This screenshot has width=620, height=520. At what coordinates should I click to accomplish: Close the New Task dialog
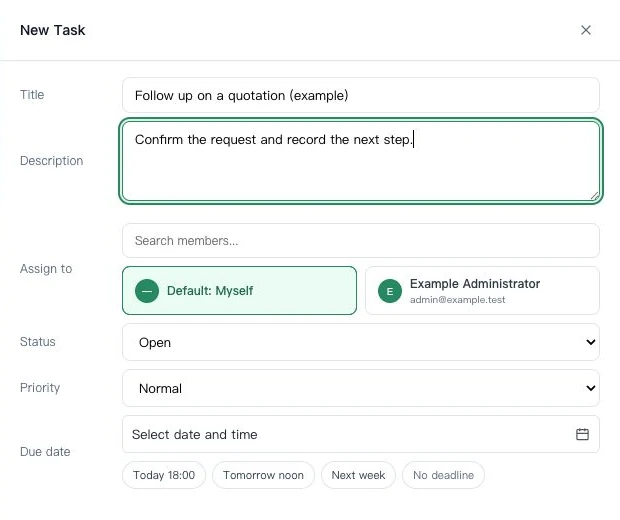point(586,30)
